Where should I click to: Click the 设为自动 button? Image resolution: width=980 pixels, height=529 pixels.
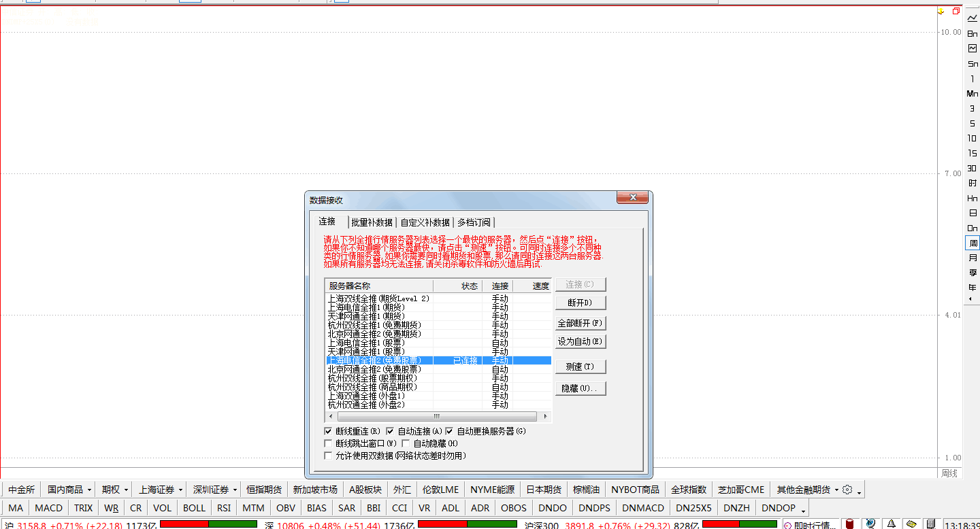tap(581, 341)
